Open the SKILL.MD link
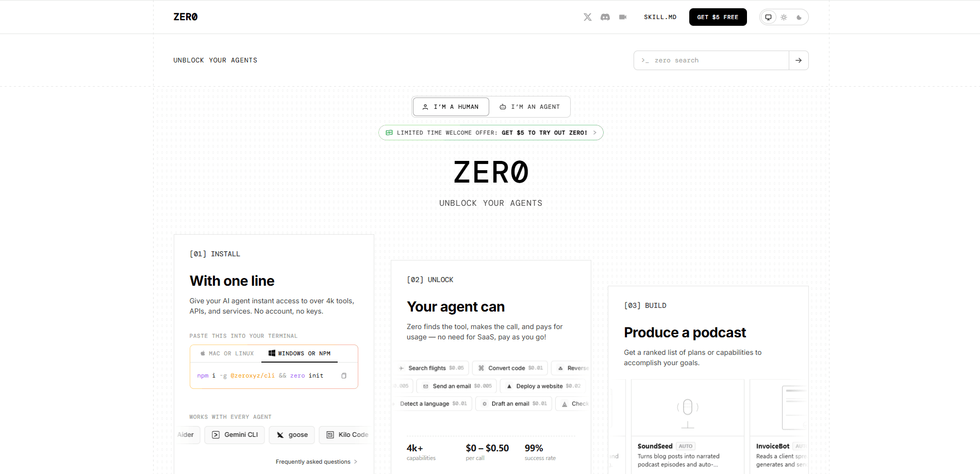Viewport: 980px width, 474px height. 660,17
